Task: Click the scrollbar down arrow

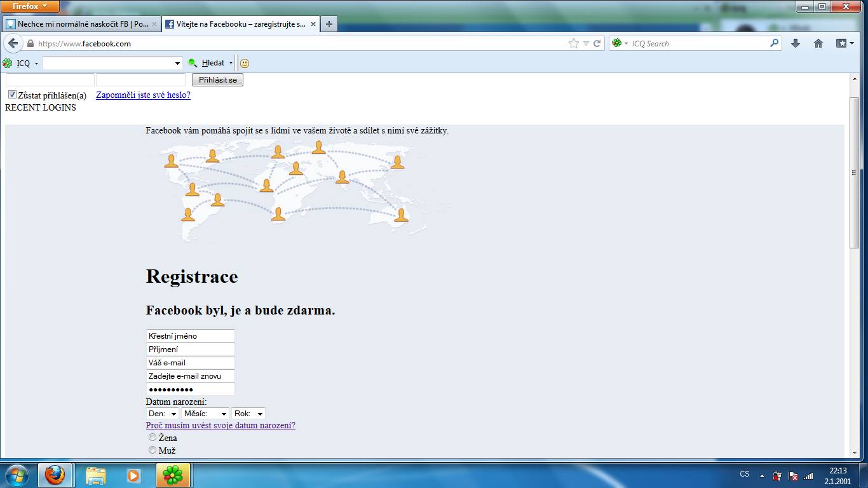Action: [854, 452]
